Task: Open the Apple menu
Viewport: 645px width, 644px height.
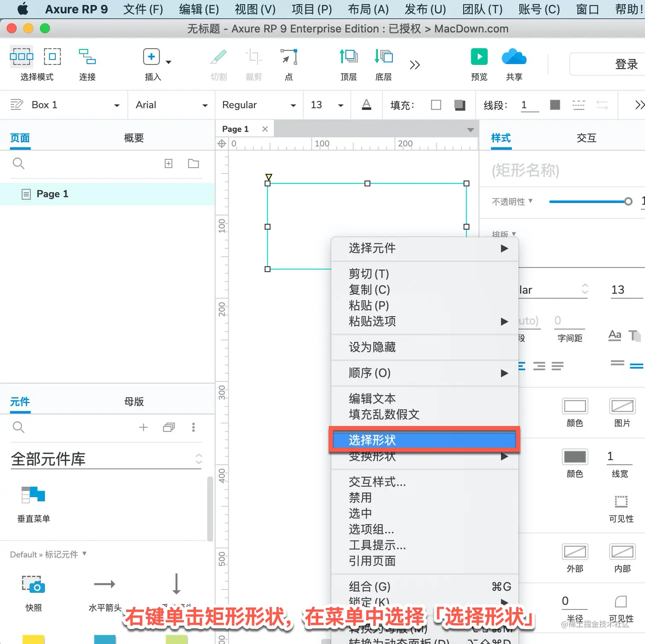Action: (x=23, y=9)
